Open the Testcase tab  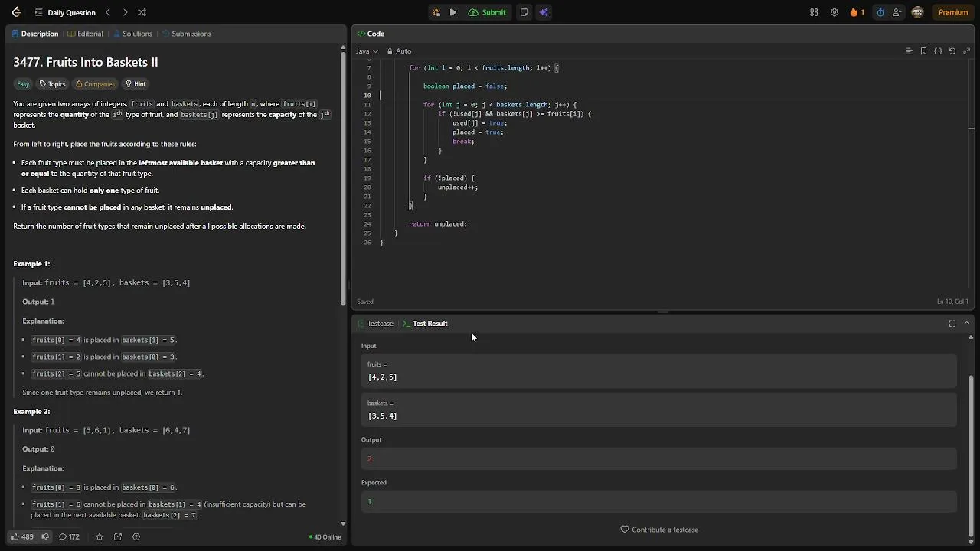(x=376, y=324)
